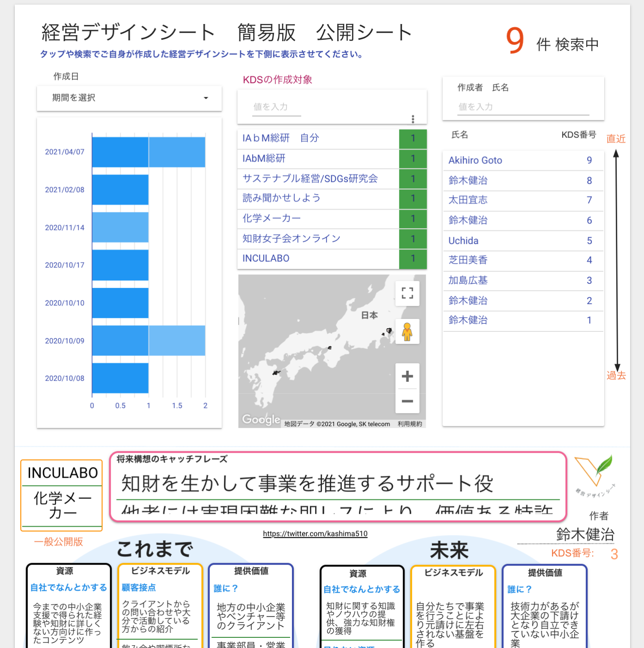Sort table by the 氏名 column header
This screenshot has height=648, width=644.
(x=459, y=135)
